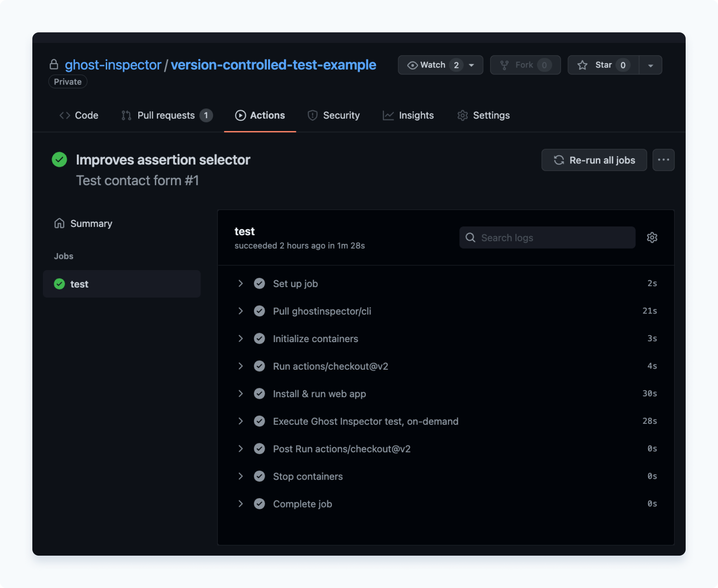Open the ghost-inspector owner link
718x588 pixels.
click(x=113, y=65)
